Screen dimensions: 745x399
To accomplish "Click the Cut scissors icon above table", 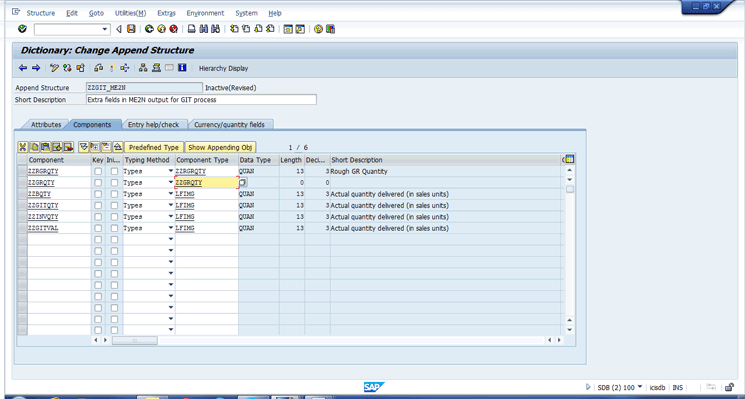I will tap(22, 147).
